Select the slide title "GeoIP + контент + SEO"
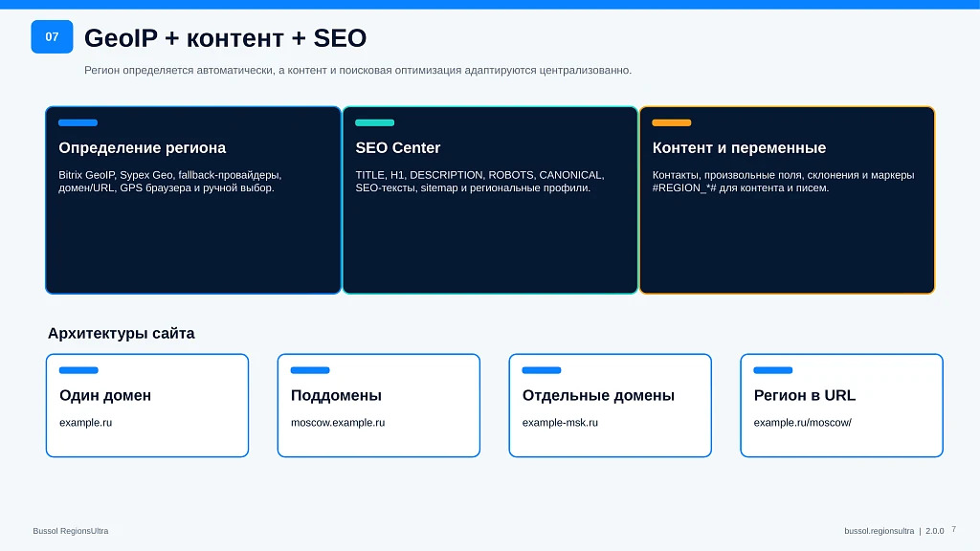The height and width of the screenshot is (551, 980). 225,38
